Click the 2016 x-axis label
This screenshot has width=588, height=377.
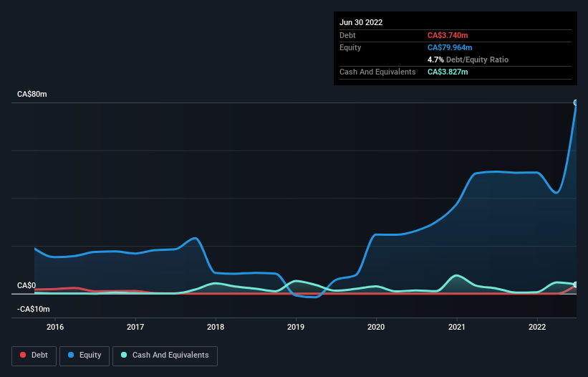coord(55,327)
